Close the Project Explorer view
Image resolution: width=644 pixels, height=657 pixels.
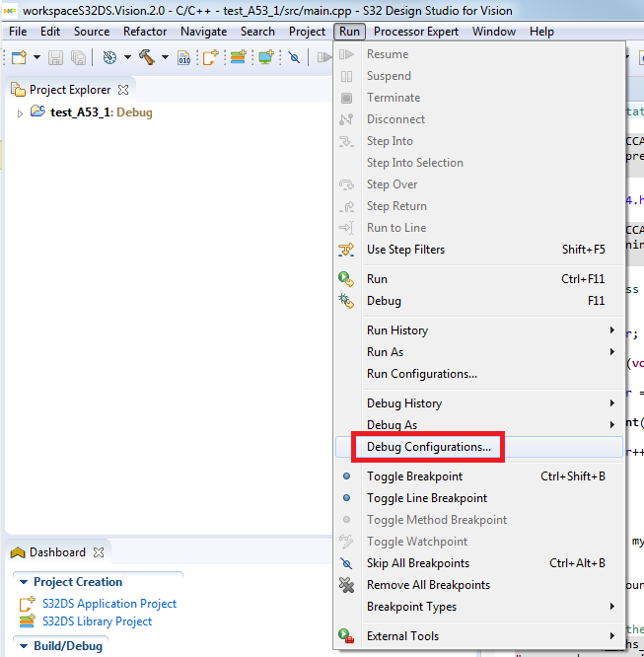123,90
